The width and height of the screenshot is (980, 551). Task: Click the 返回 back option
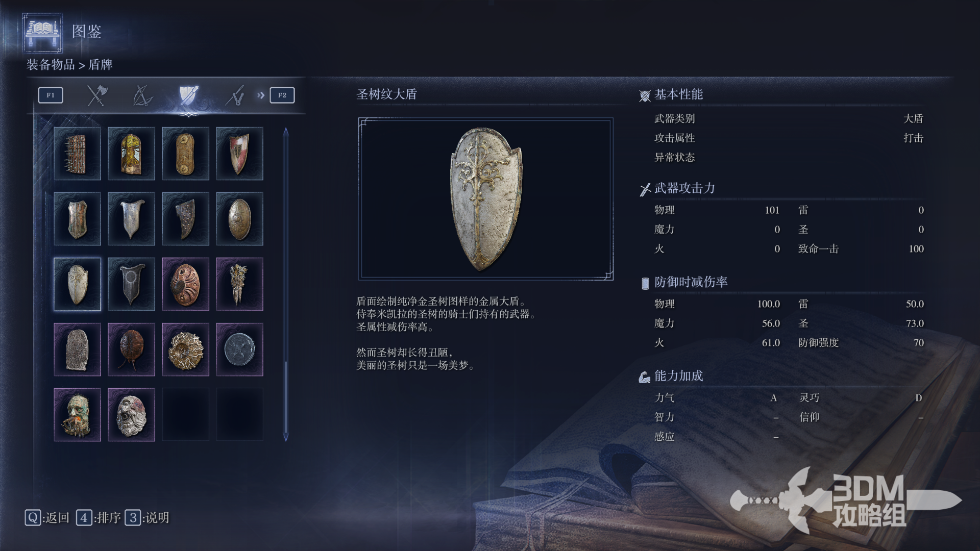click(x=47, y=518)
